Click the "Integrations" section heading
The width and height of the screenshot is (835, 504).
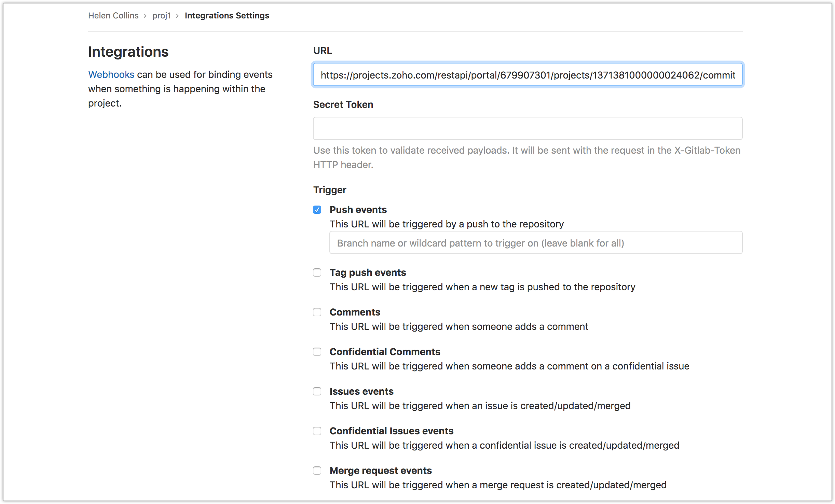pyautogui.click(x=128, y=52)
